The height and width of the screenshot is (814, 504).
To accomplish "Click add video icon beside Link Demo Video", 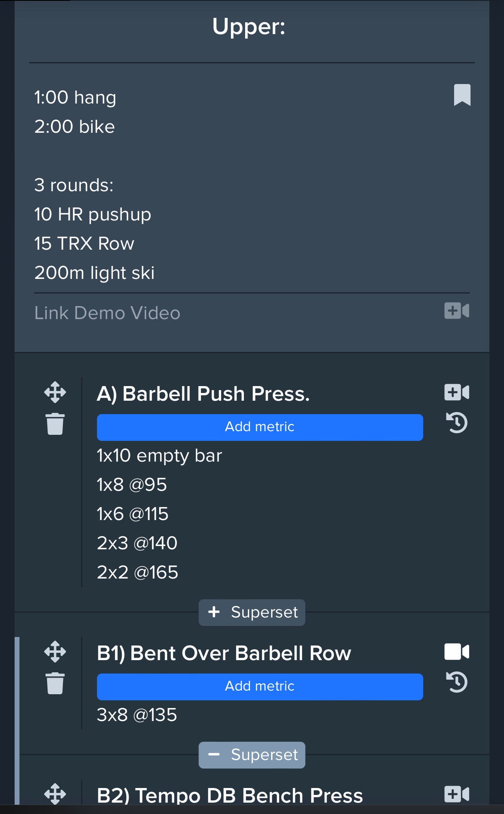I will pyautogui.click(x=457, y=311).
